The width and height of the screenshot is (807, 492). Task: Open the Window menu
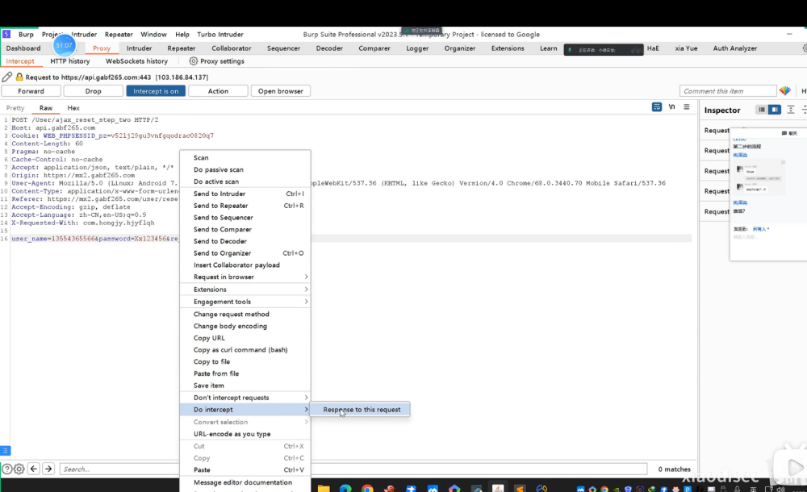click(153, 34)
